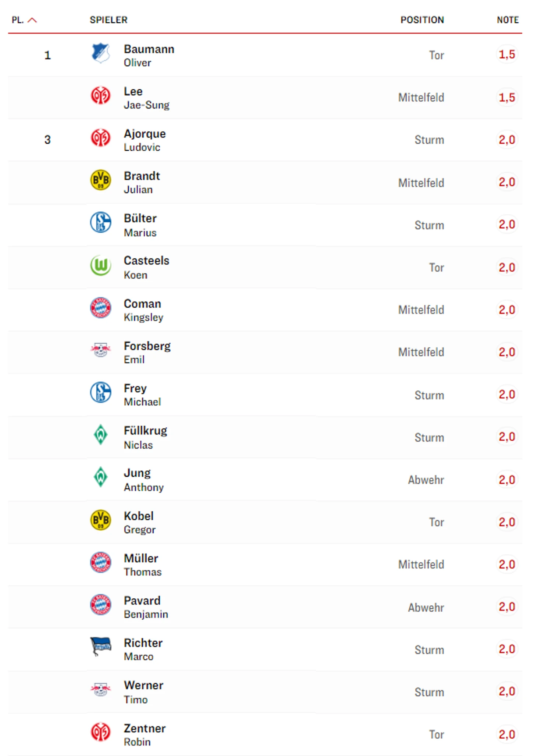Sort table by the SPIELER column header
Viewport: 537px width, 756px height.
click(109, 20)
